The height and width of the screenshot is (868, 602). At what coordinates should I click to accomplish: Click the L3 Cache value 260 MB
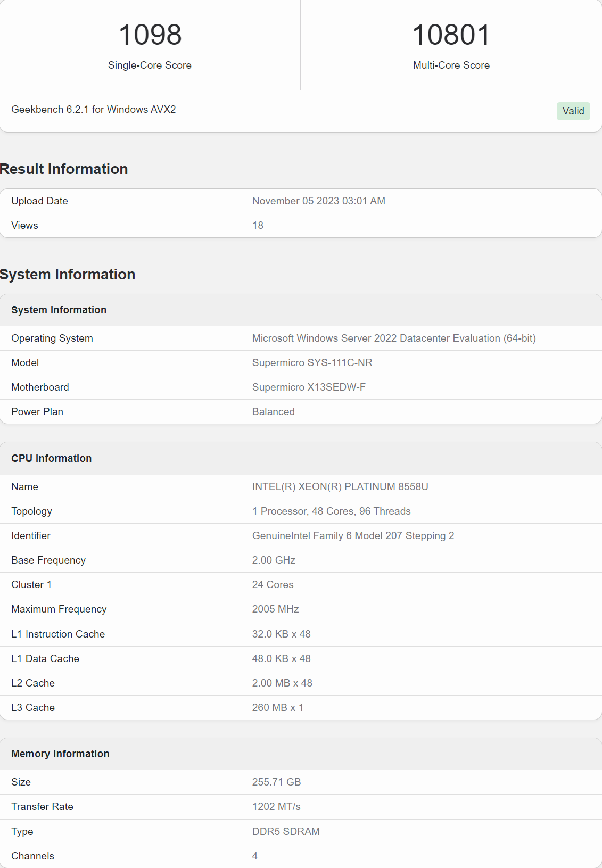(277, 707)
